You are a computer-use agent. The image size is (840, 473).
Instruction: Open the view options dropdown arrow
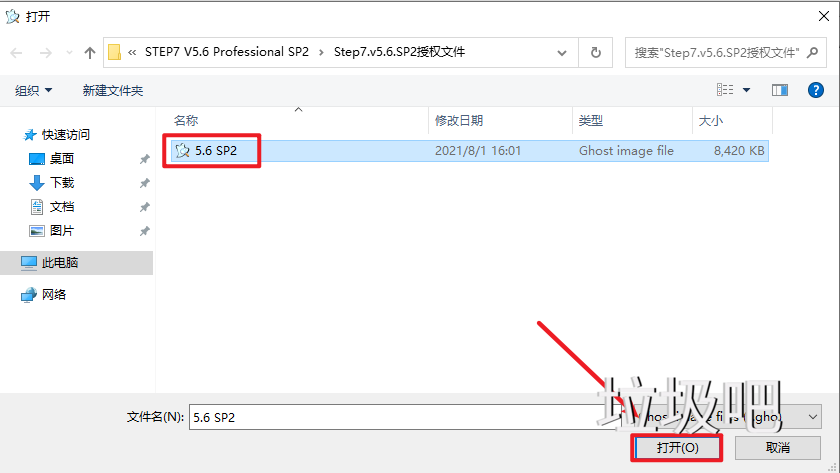coord(746,90)
